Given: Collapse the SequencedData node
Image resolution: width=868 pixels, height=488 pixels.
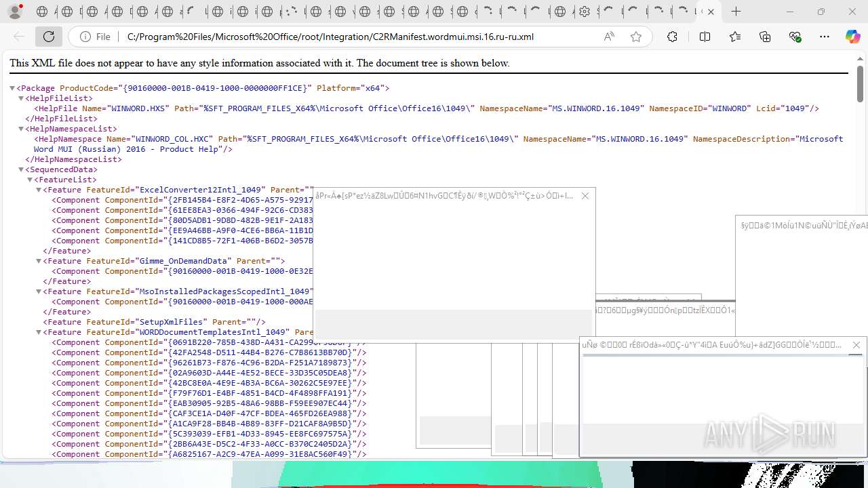Looking at the screenshot, I should click(x=21, y=169).
